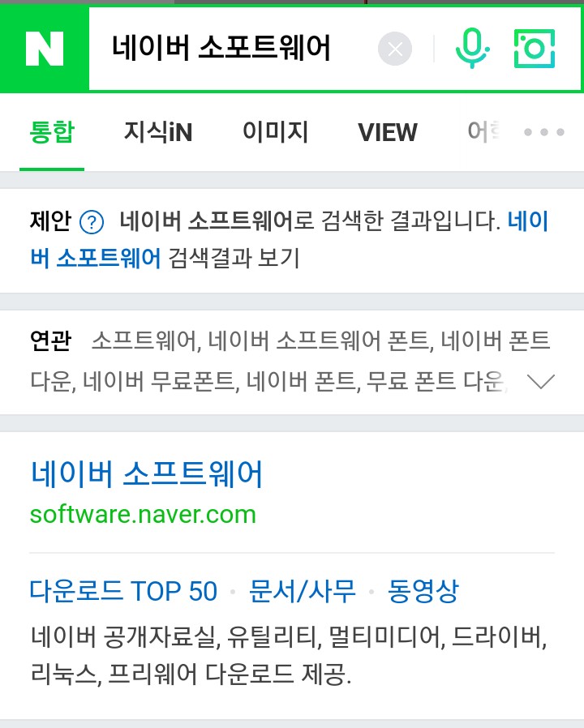This screenshot has height=728, width=584.
Task: Tap the green Naver N logo
Action: (44, 49)
